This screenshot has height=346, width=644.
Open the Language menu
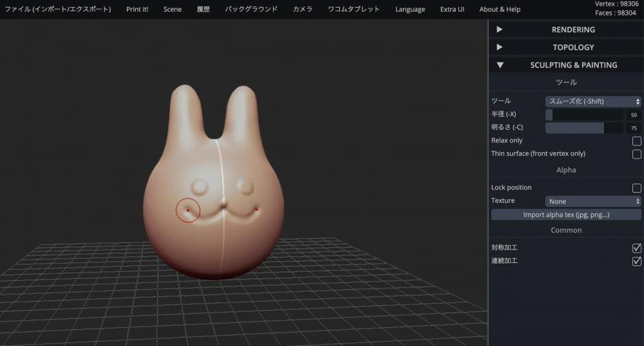(410, 9)
